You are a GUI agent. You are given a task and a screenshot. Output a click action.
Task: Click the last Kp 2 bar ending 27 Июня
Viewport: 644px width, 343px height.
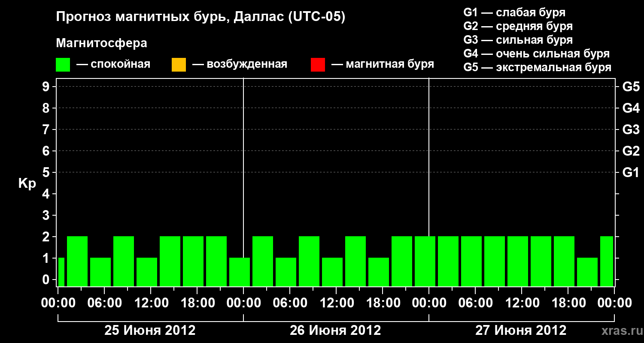[x=607, y=261]
